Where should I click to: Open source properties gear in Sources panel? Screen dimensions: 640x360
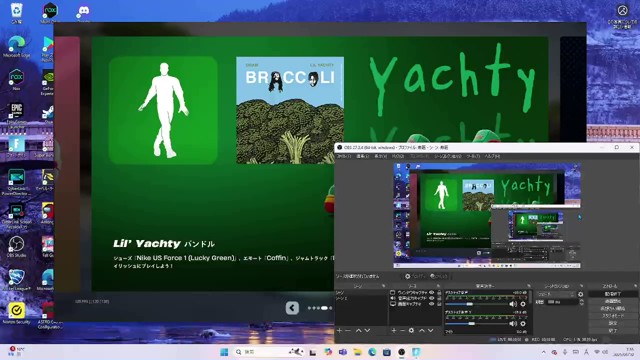(411, 330)
